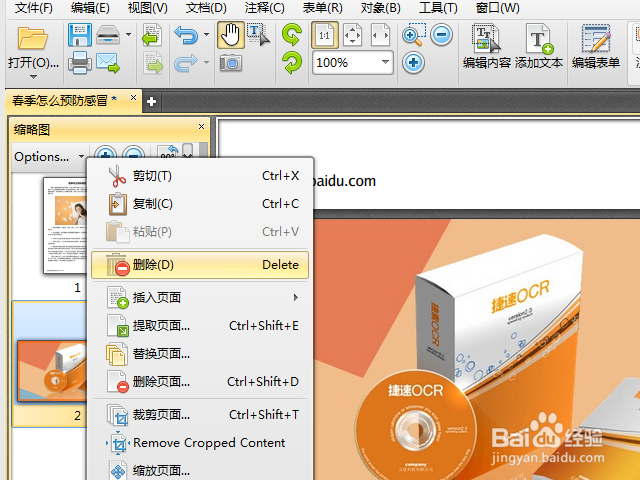Enlarge thumbnails with panel plus icon
Image resolution: width=640 pixels, height=480 pixels.
(105, 153)
